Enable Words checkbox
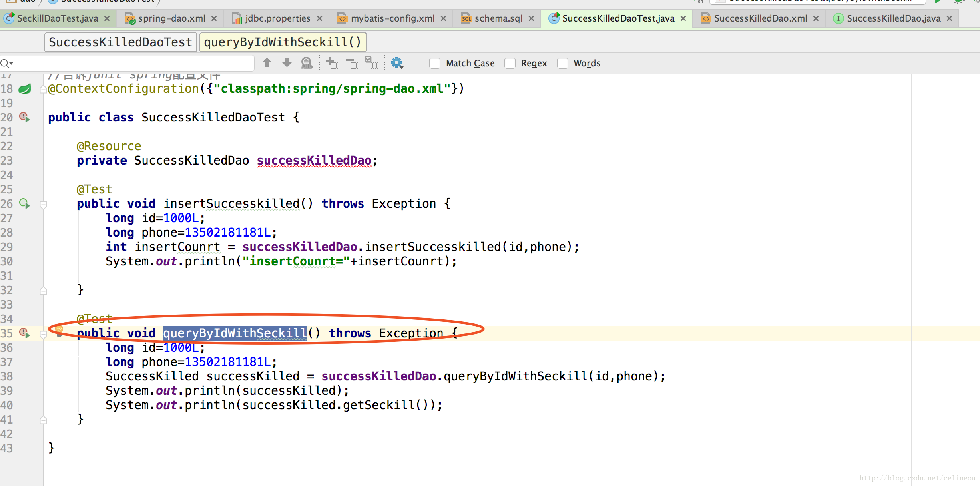The width and height of the screenshot is (980, 486). click(x=563, y=63)
